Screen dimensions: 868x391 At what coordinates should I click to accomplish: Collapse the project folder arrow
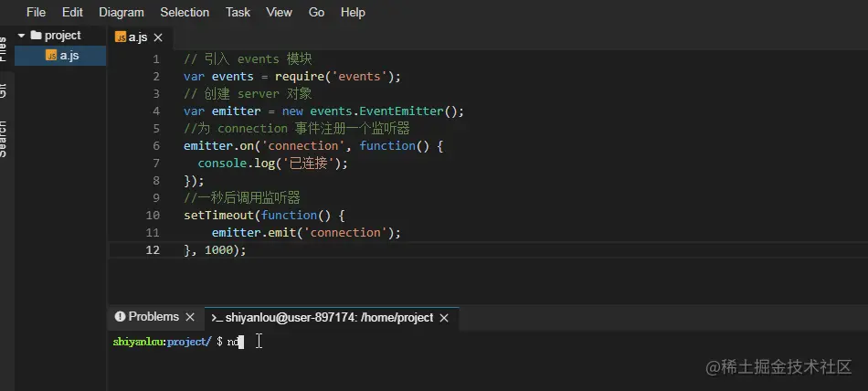point(22,36)
